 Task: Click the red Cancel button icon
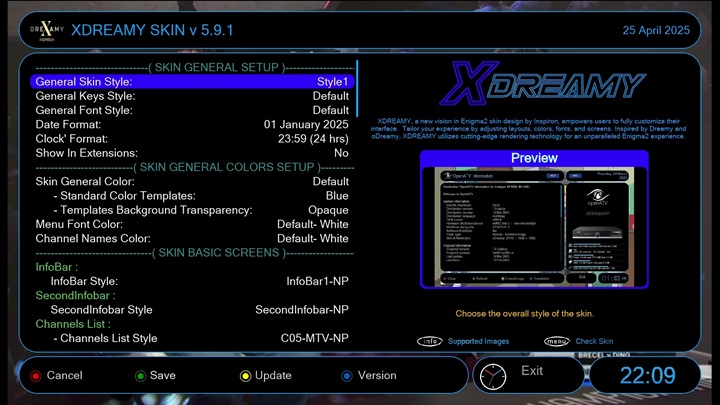click(x=35, y=376)
